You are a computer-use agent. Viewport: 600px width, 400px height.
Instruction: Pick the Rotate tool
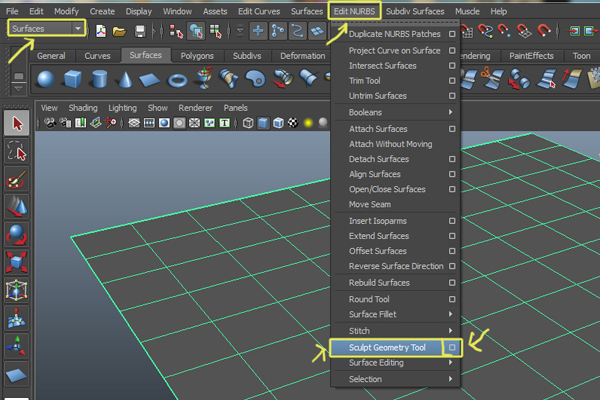[16, 234]
